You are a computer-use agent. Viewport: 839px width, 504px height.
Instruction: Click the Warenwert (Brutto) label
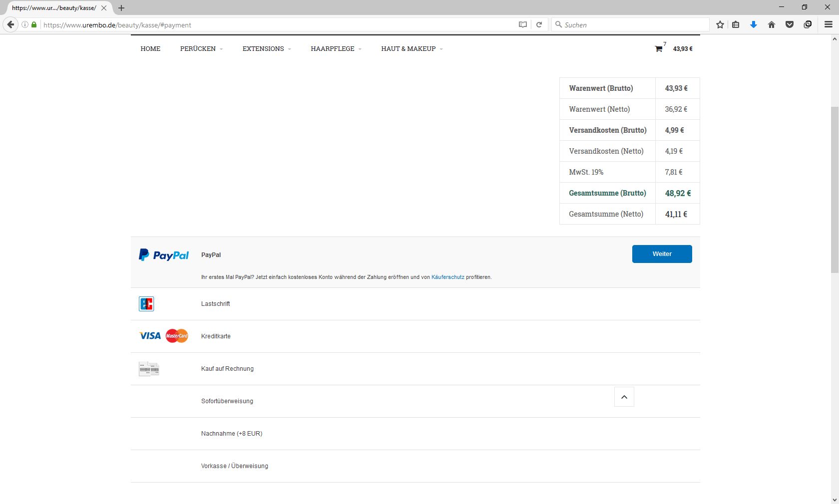(x=601, y=88)
